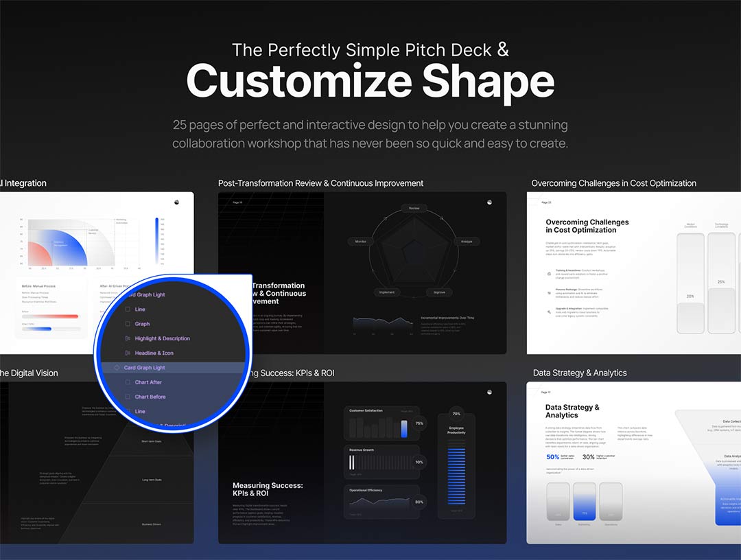741x560 pixels.
Task: Click the Review node on radar diagram
Action: (414, 208)
